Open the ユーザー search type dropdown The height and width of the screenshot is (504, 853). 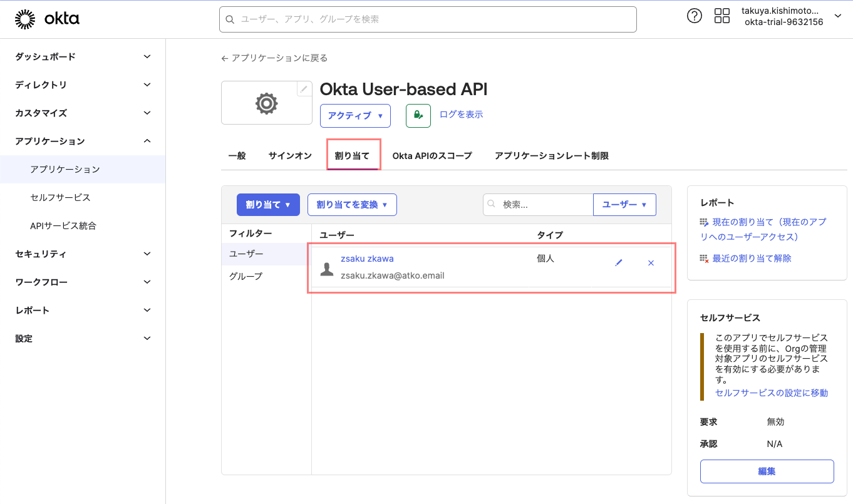click(624, 205)
